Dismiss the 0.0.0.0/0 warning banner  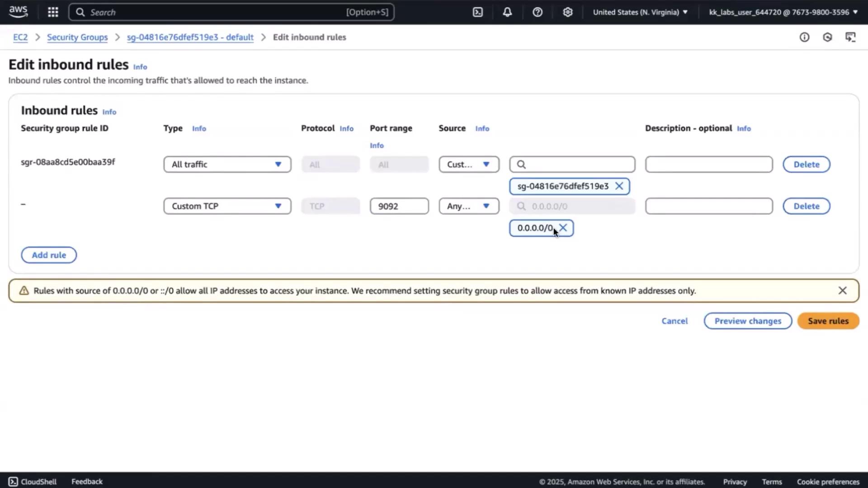click(x=842, y=291)
